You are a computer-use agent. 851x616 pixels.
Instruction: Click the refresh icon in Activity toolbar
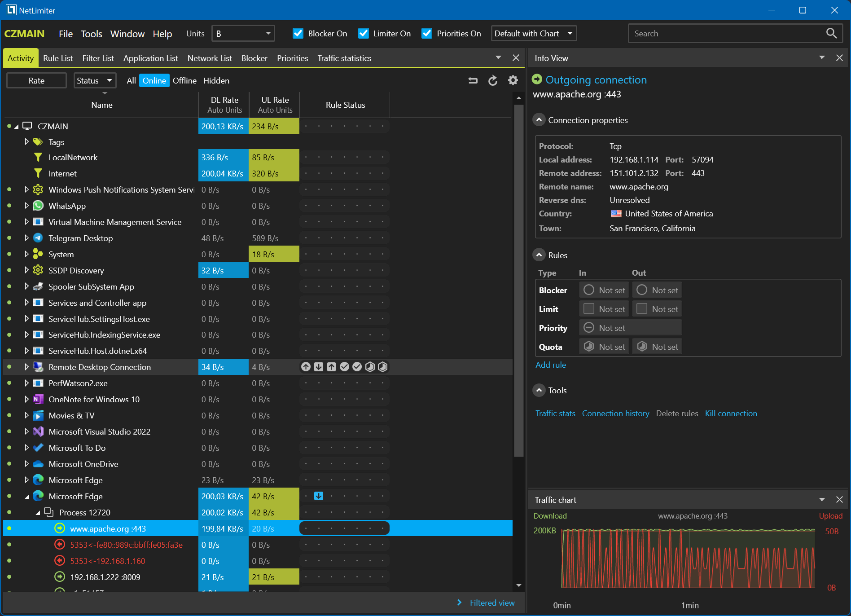[493, 80]
